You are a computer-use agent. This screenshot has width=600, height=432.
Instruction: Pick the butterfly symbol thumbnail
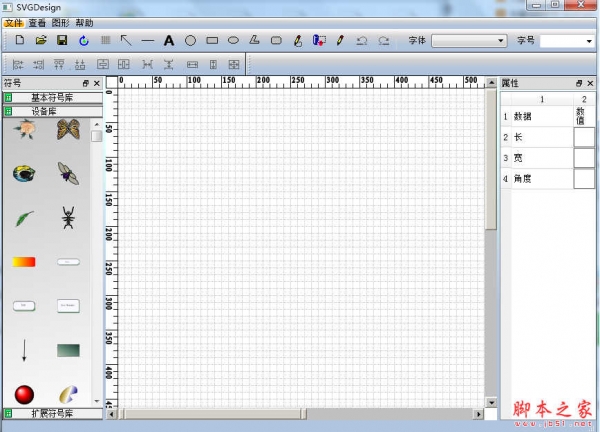click(x=68, y=129)
